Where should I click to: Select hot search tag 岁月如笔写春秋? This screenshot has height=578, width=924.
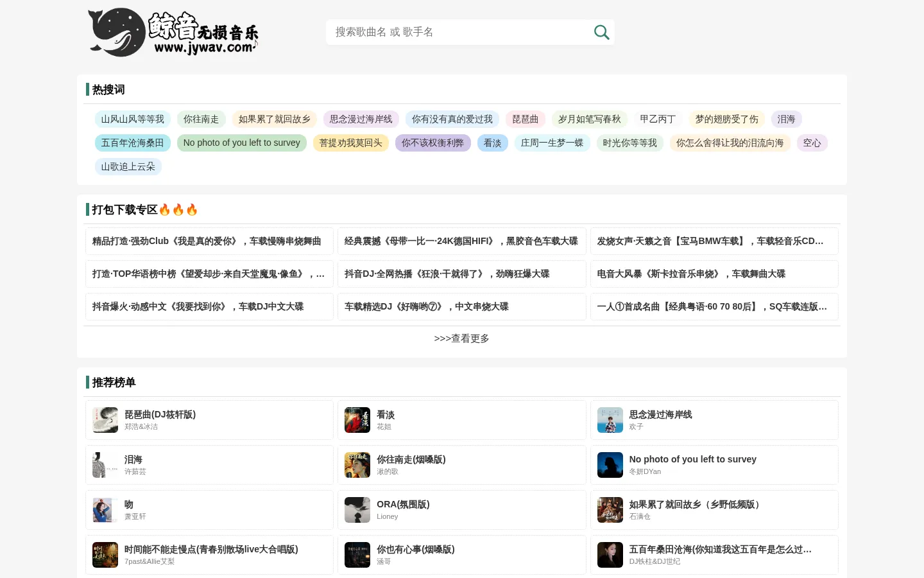(590, 119)
